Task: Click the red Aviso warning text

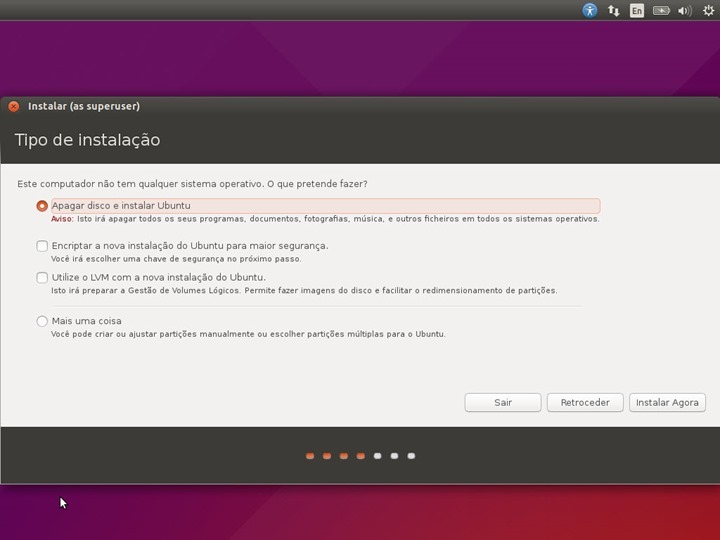Action: [62, 219]
